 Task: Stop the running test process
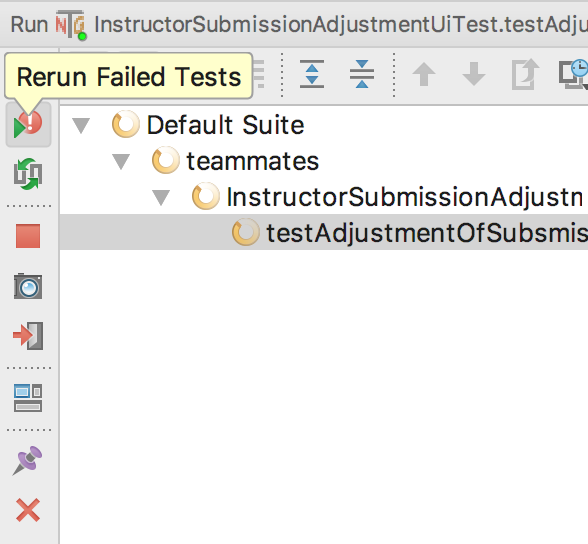pos(28,236)
